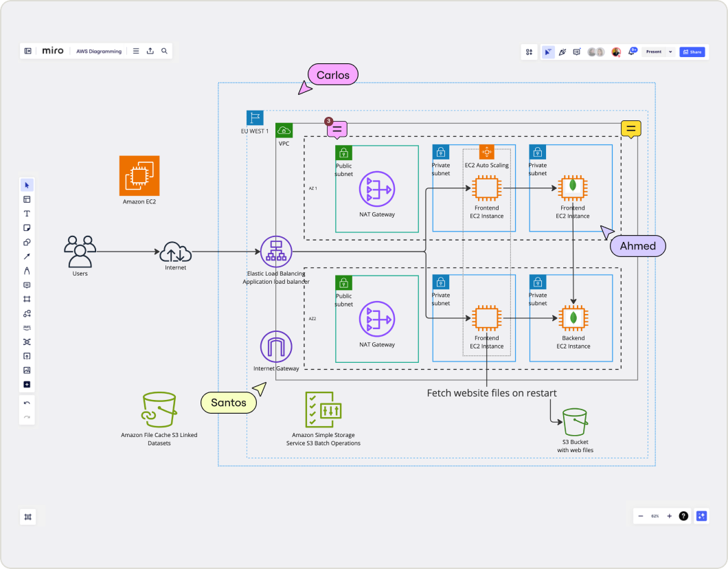Viewport: 728px width, 569px height.
Task: Select the Internet cloud icon
Action: 176,252
